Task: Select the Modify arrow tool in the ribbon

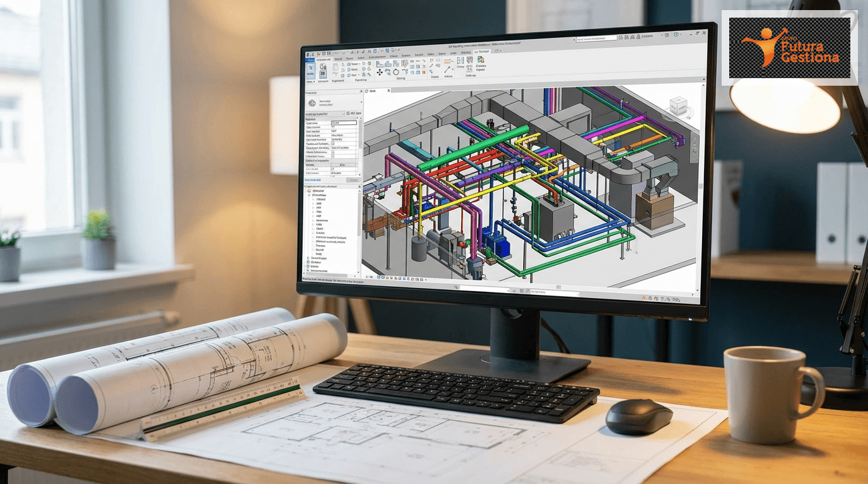Action: pyautogui.click(x=310, y=69)
